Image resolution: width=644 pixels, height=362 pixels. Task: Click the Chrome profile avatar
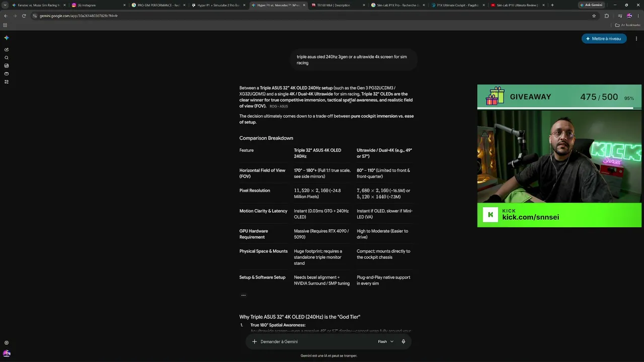pos(629,16)
